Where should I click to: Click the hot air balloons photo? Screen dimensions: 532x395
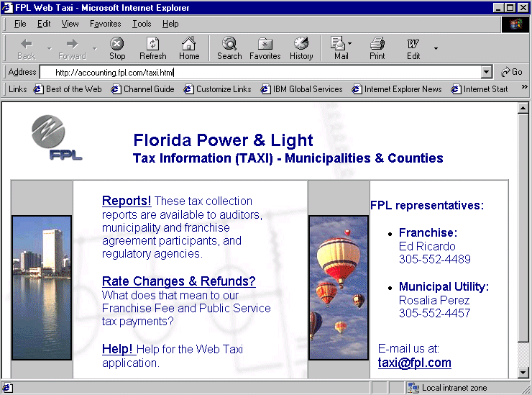click(x=339, y=288)
